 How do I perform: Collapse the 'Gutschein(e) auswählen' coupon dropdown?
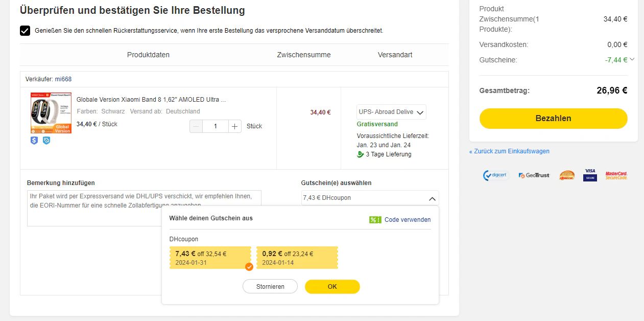432,198
